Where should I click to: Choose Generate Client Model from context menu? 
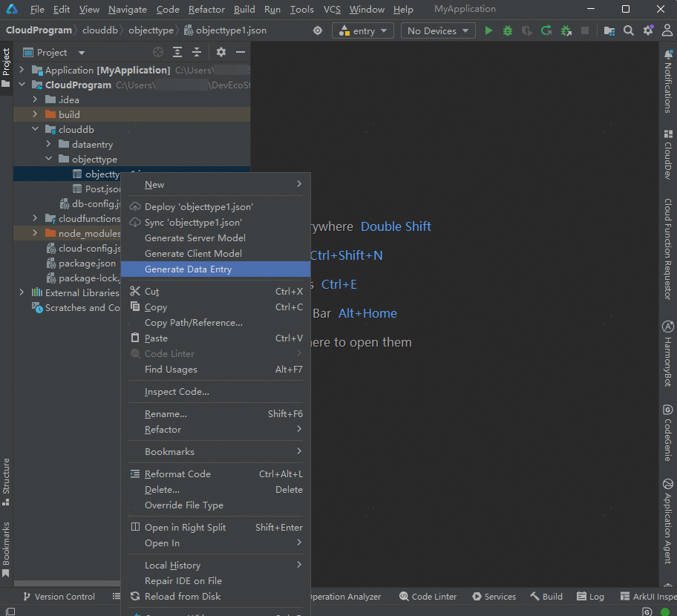tap(193, 254)
